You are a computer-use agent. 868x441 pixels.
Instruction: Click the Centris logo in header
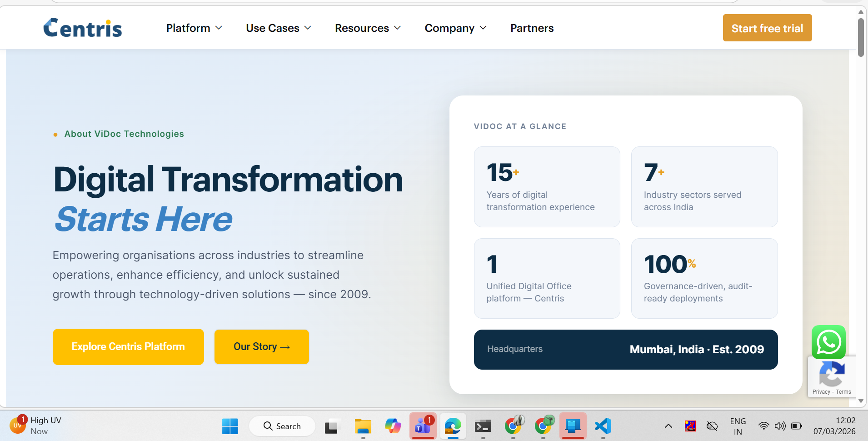(x=83, y=28)
